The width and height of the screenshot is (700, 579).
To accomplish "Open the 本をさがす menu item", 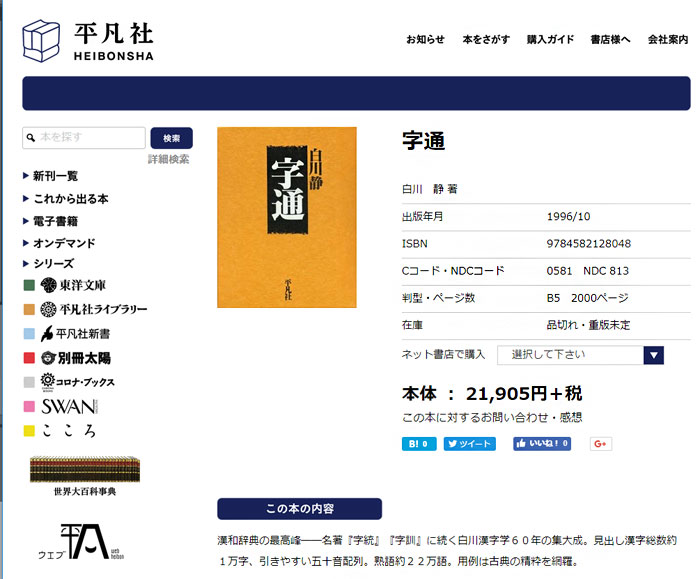I will click(x=486, y=40).
